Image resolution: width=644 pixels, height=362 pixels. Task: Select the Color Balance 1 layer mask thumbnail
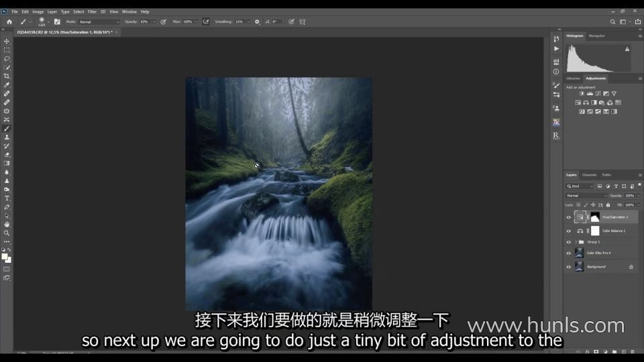pyautogui.click(x=595, y=231)
